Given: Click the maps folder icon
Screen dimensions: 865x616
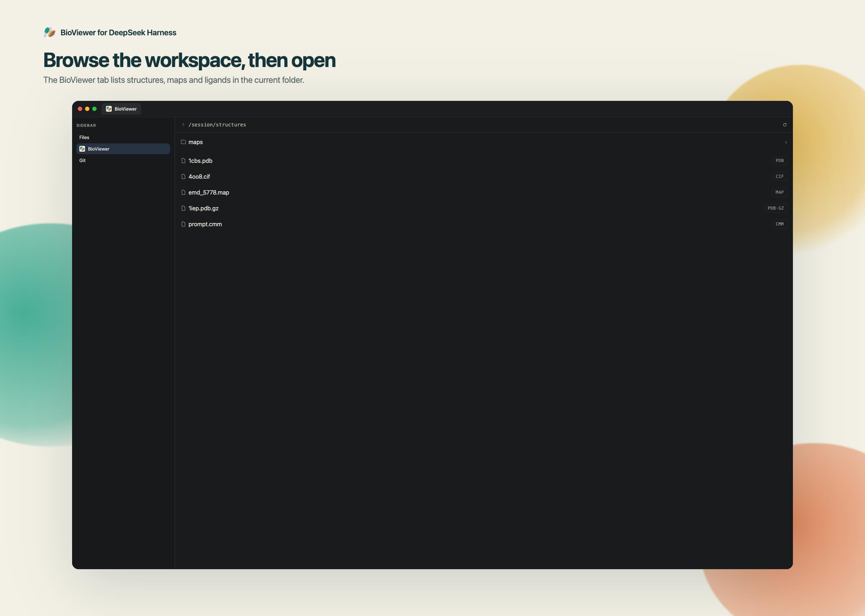Looking at the screenshot, I should (x=183, y=142).
